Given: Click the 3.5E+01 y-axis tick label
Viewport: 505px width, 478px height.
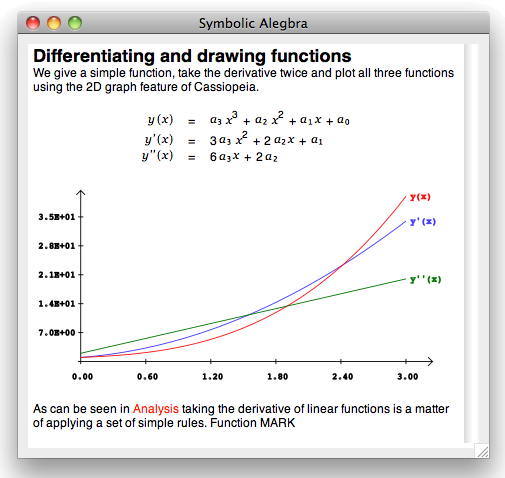Looking at the screenshot, I should (57, 217).
